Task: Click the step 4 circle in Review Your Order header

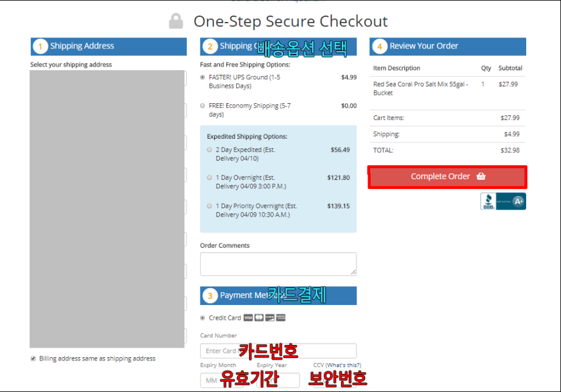Action: coord(380,46)
